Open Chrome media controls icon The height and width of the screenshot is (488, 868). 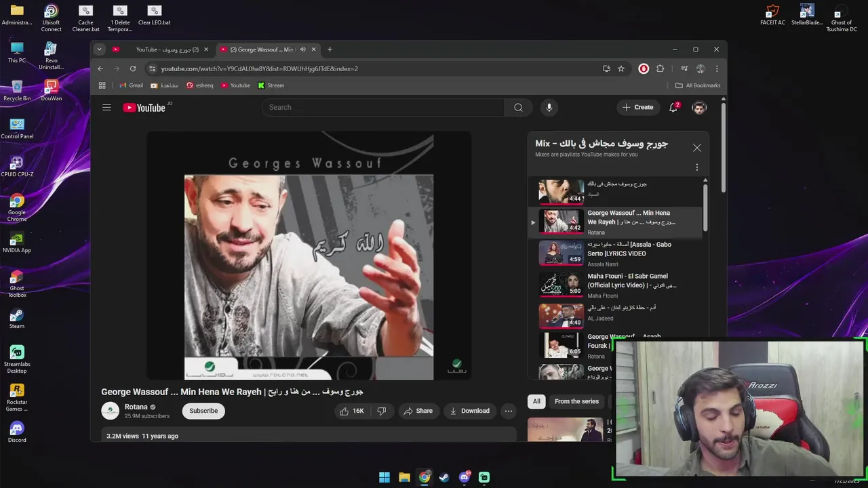(684, 68)
